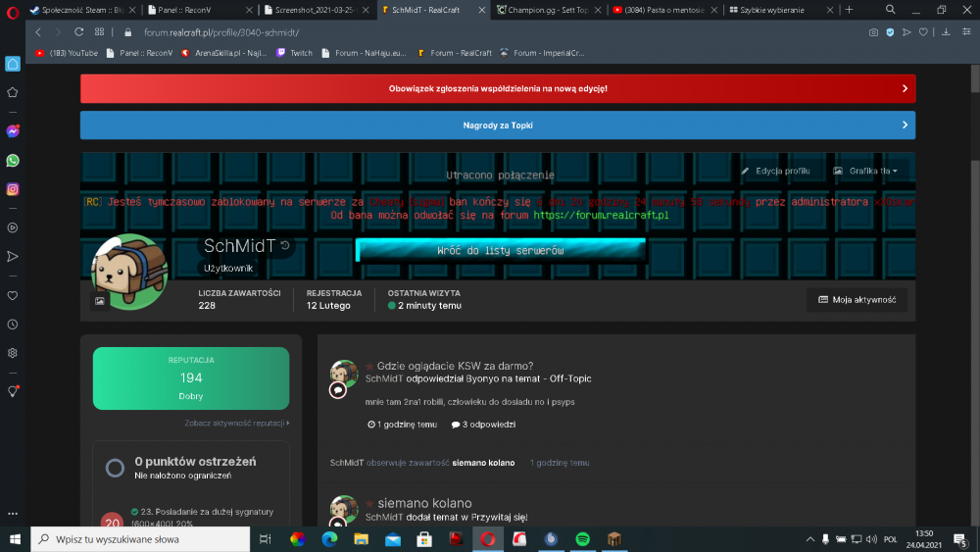
Task: Click the green Reputacja 194 box
Action: tap(191, 377)
